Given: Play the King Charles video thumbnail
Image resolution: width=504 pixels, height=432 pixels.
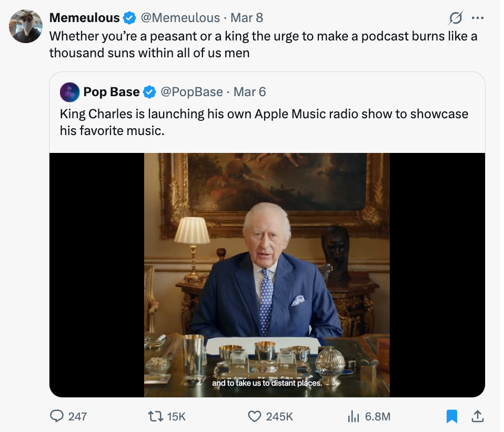Looking at the screenshot, I should pos(267,274).
